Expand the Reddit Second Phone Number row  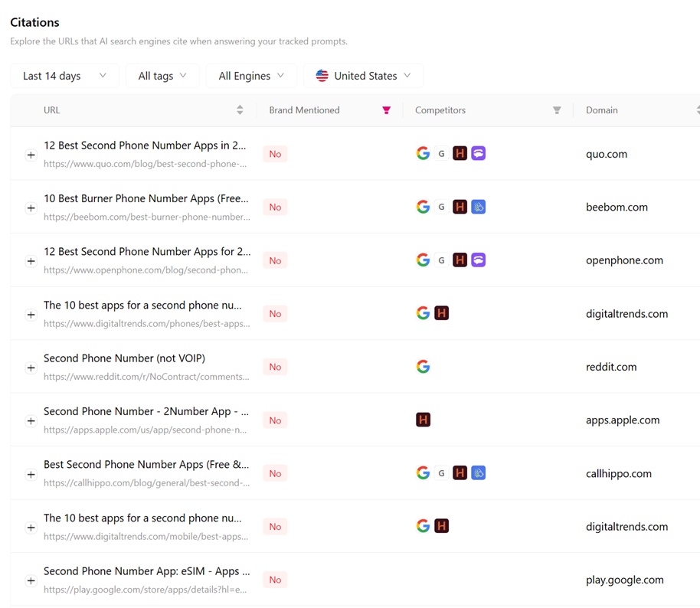pyautogui.click(x=31, y=368)
